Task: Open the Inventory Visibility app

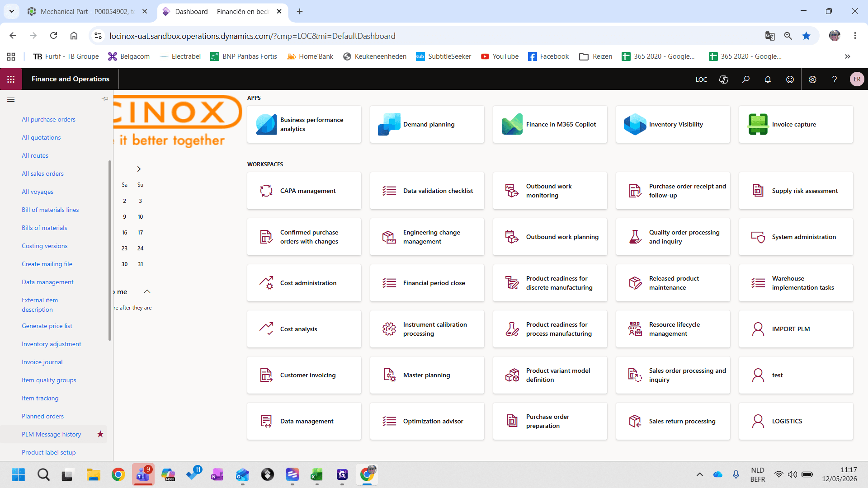Action: [x=673, y=124]
